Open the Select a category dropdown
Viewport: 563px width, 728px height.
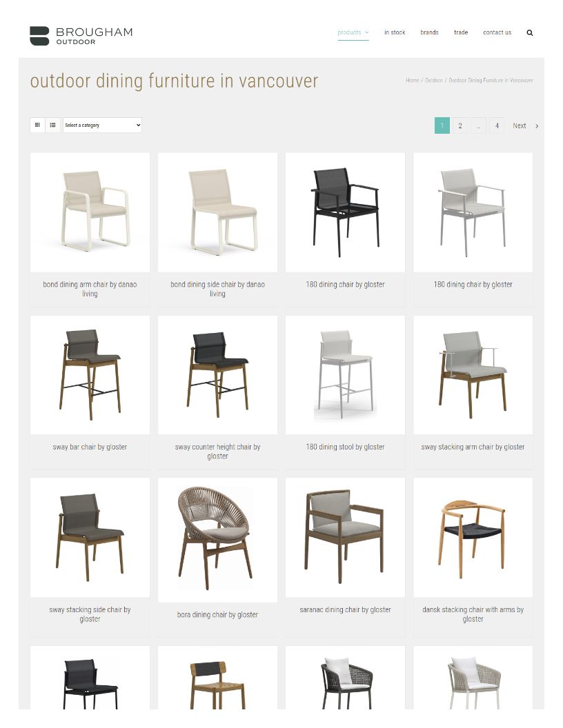102,125
